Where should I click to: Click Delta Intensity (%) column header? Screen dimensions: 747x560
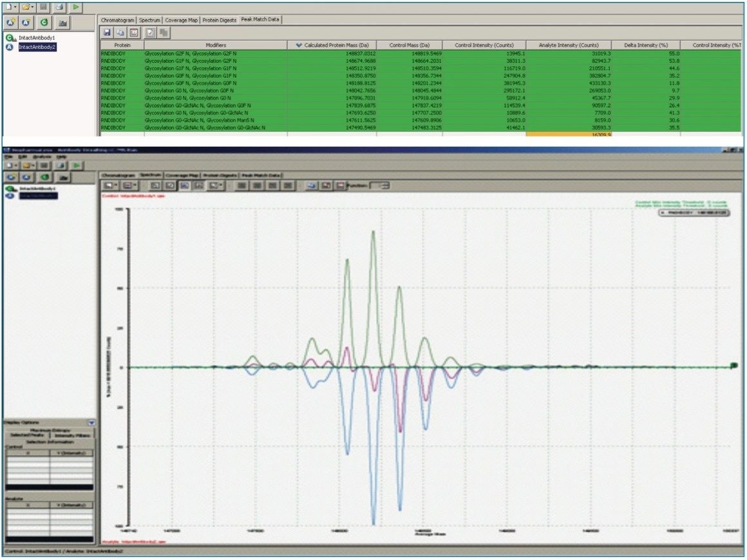[x=646, y=45]
